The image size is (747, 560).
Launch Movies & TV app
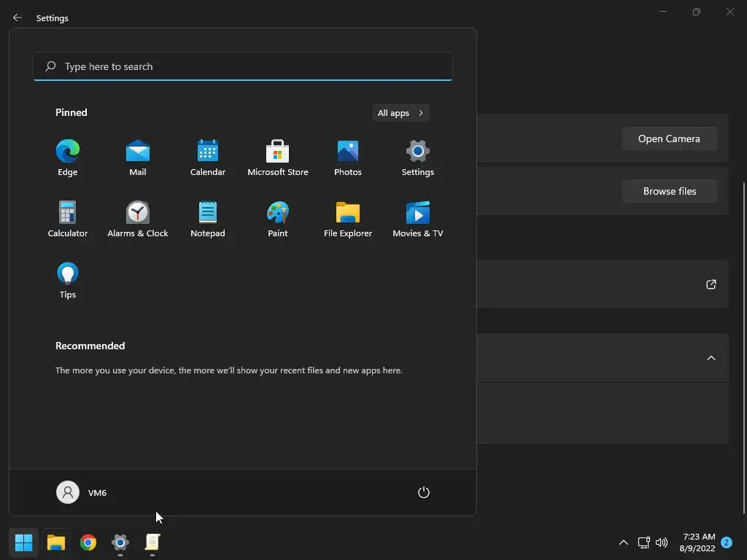[418, 219]
